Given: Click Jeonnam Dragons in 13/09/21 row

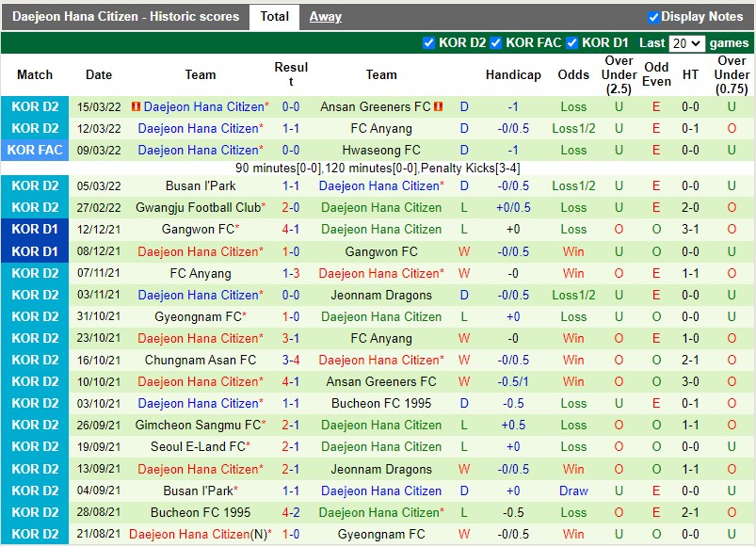Looking at the screenshot, I should (381, 469).
